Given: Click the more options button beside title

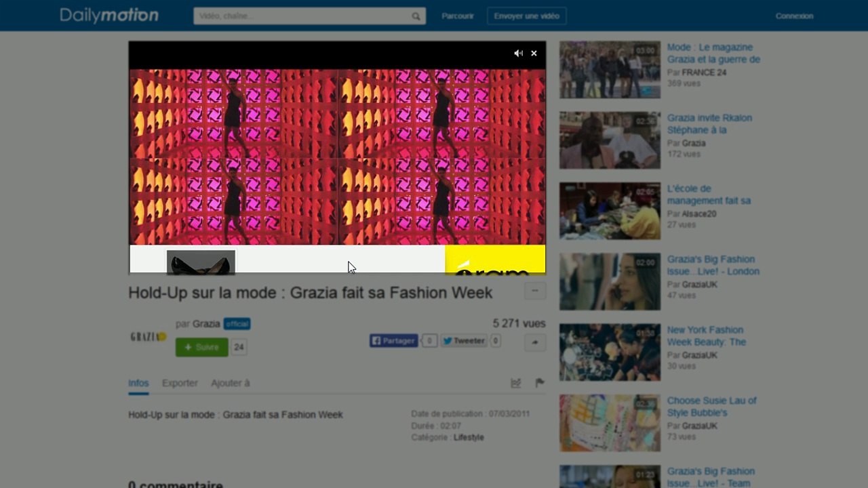Looking at the screenshot, I should (535, 291).
